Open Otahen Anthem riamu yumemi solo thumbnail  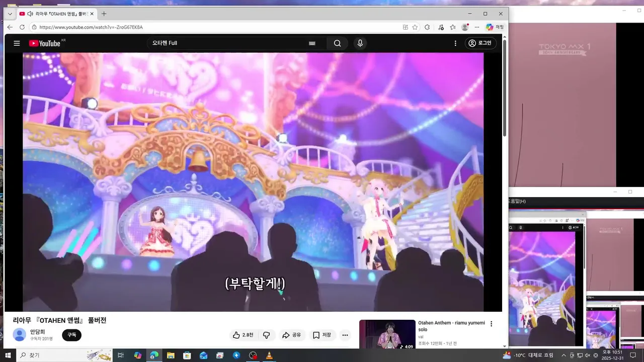click(387, 334)
